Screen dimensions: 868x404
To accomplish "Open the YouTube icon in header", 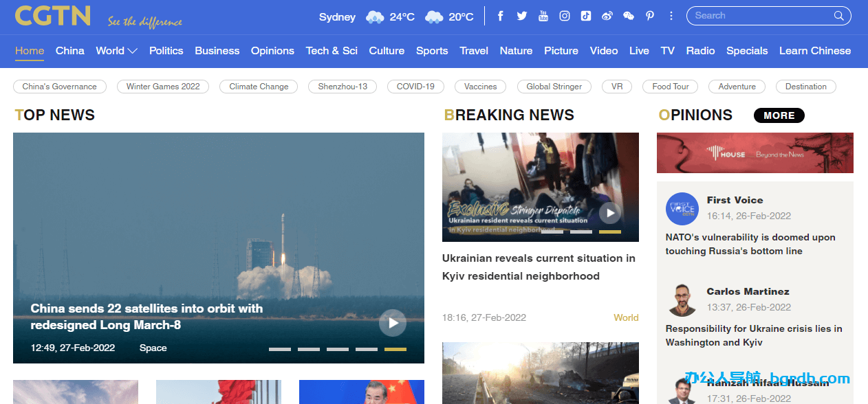I will 543,16.
